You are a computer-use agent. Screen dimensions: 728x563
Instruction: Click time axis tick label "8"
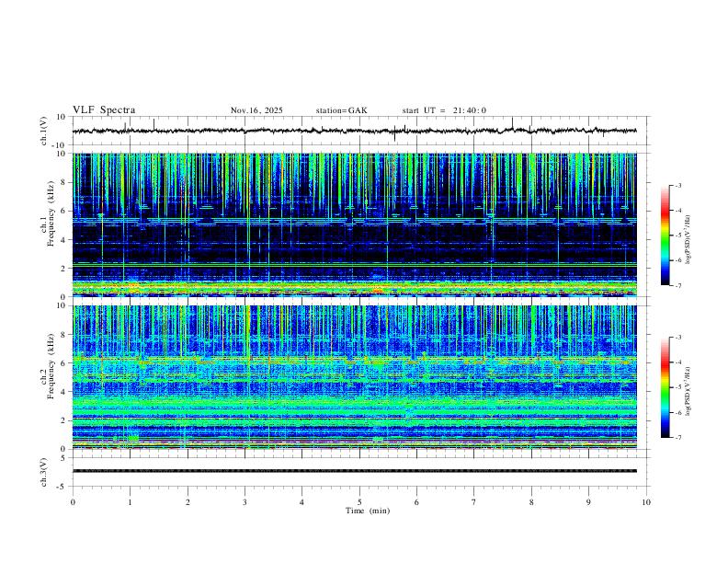point(531,502)
